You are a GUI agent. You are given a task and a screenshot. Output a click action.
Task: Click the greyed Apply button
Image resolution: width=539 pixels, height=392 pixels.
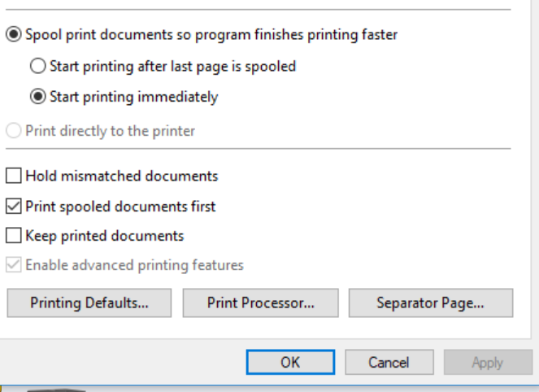(x=487, y=363)
